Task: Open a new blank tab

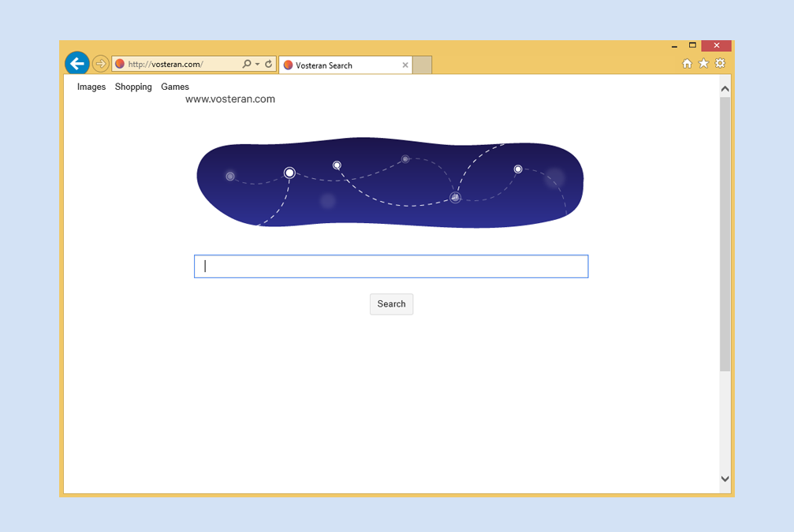Action: [x=422, y=65]
